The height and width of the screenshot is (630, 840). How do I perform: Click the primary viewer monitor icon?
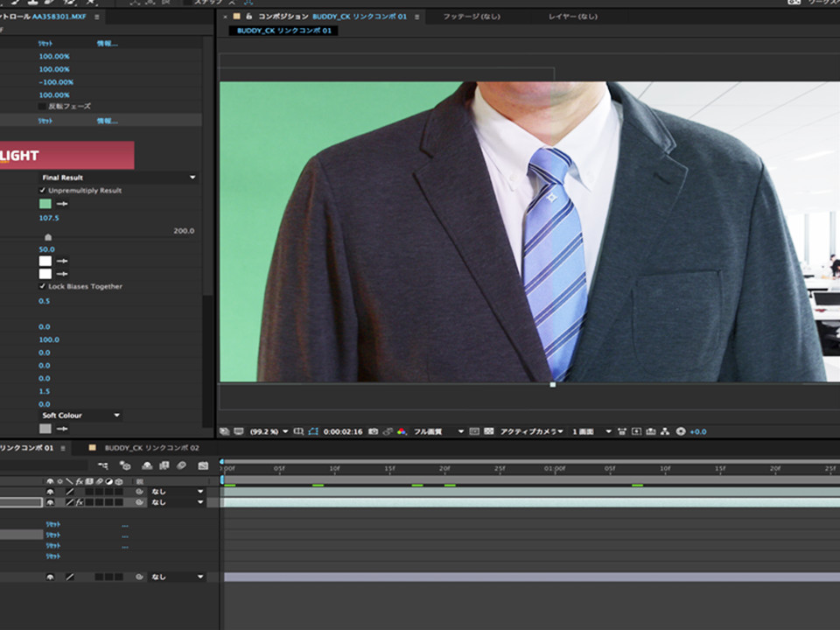[239, 431]
